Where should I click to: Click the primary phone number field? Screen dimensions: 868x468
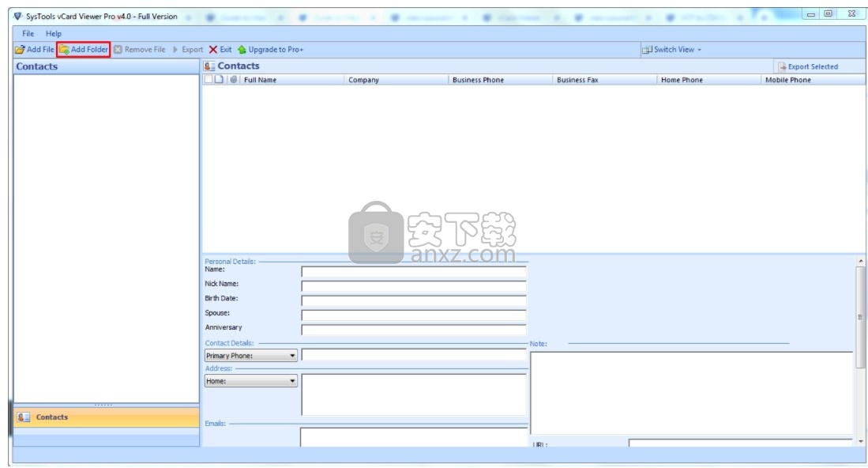414,355
